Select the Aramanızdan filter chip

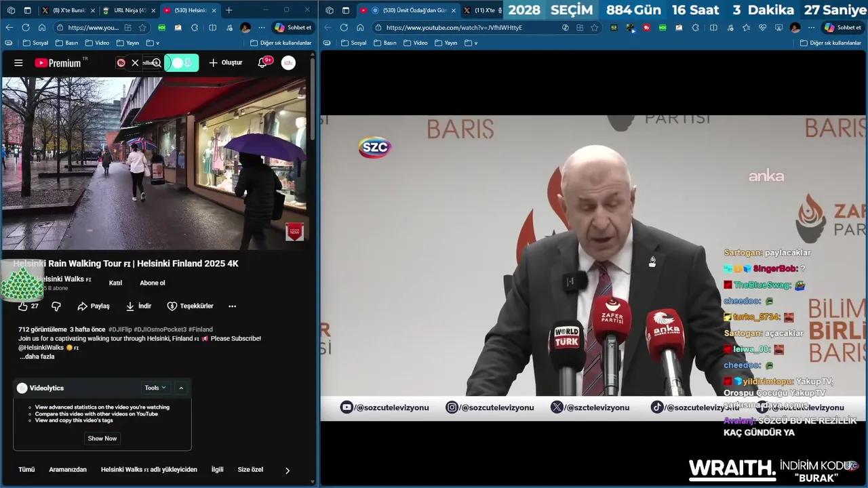pyautogui.click(x=68, y=469)
